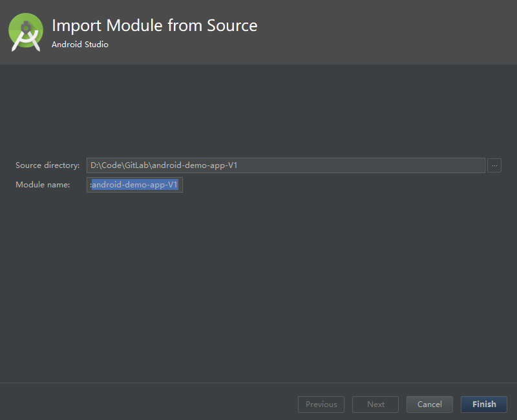Screen dimensions: 517x420
Task: Click the empty header banner right of the title
Action: (386, 32)
